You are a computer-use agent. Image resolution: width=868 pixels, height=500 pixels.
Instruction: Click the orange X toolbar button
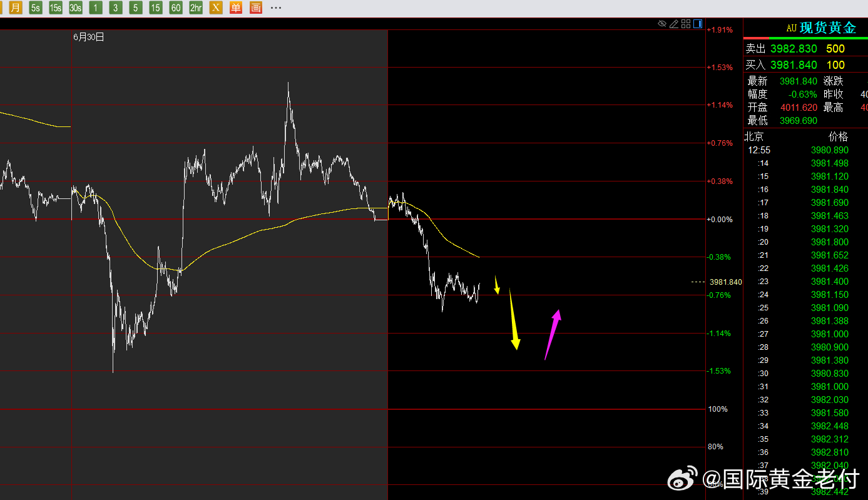pyautogui.click(x=216, y=8)
